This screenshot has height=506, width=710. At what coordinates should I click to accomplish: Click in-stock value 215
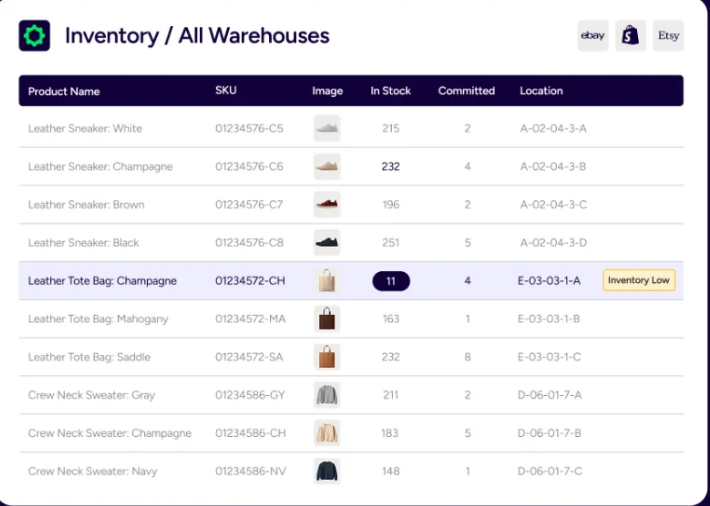click(x=390, y=129)
